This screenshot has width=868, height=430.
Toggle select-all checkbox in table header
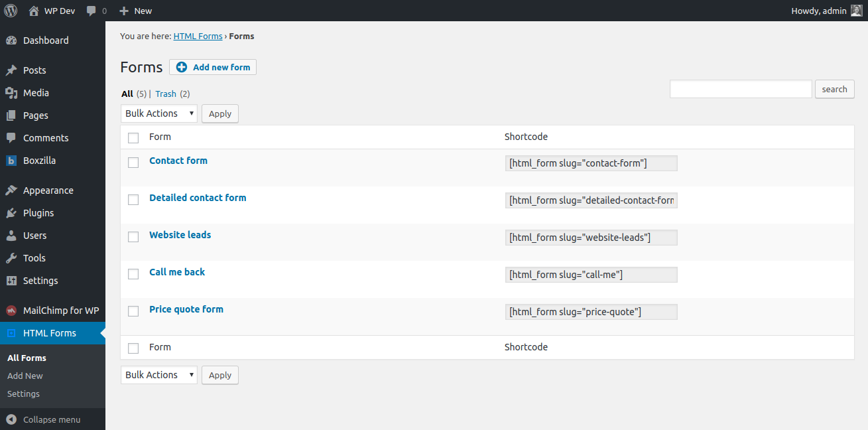(133, 137)
